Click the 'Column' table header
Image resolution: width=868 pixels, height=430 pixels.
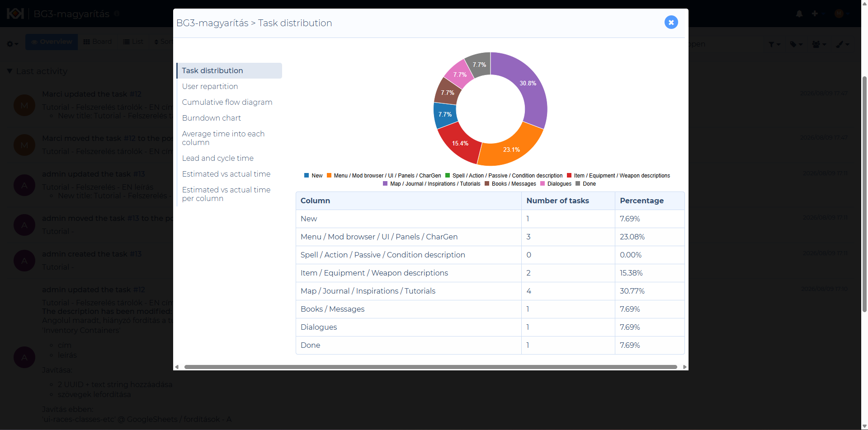409,201
